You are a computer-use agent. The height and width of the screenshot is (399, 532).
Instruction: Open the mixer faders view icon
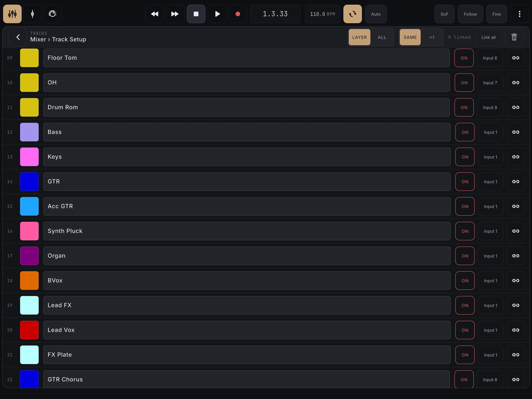point(12,14)
